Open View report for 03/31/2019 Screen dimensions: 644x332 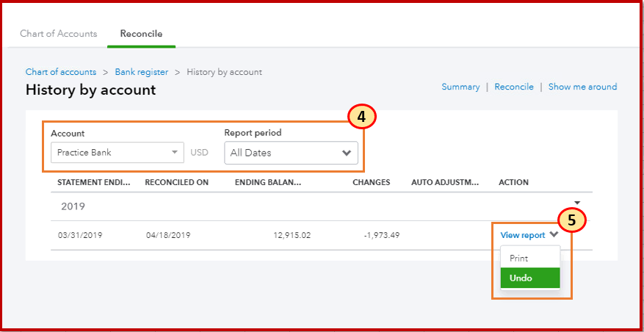(522, 236)
